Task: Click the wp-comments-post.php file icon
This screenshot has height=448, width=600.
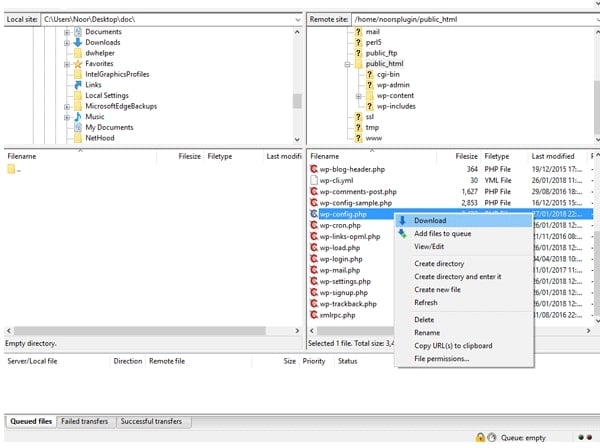Action: [314, 191]
